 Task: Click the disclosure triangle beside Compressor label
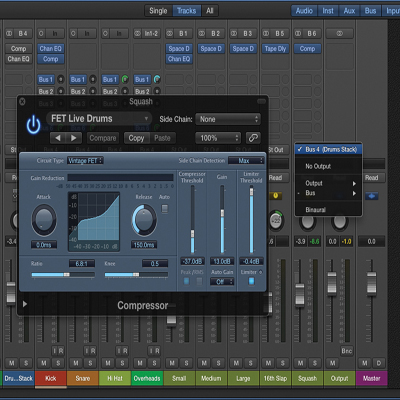pos(25,304)
